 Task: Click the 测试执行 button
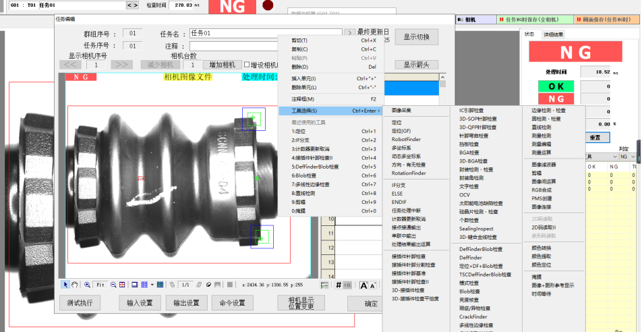pos(80,303)
